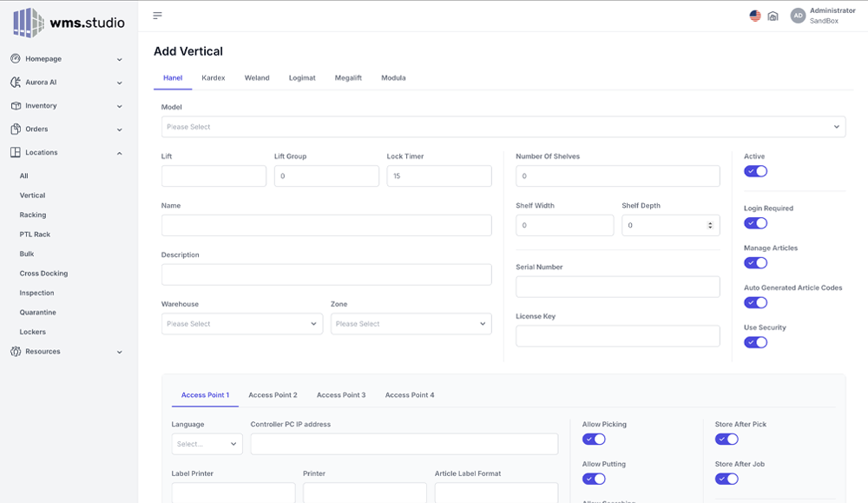Click the Serial Number input field
Screen dimensions: 868x503
coord(617,287)
